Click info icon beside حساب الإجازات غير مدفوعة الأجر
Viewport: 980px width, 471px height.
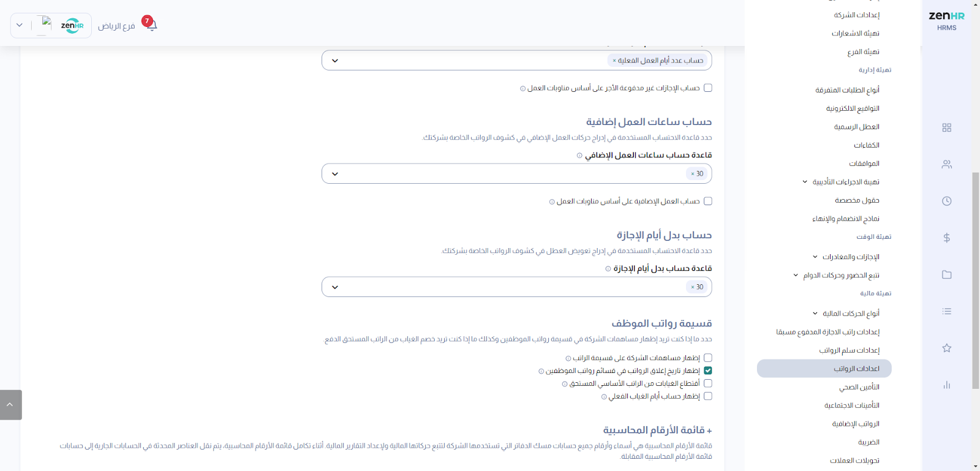point(522,88)
